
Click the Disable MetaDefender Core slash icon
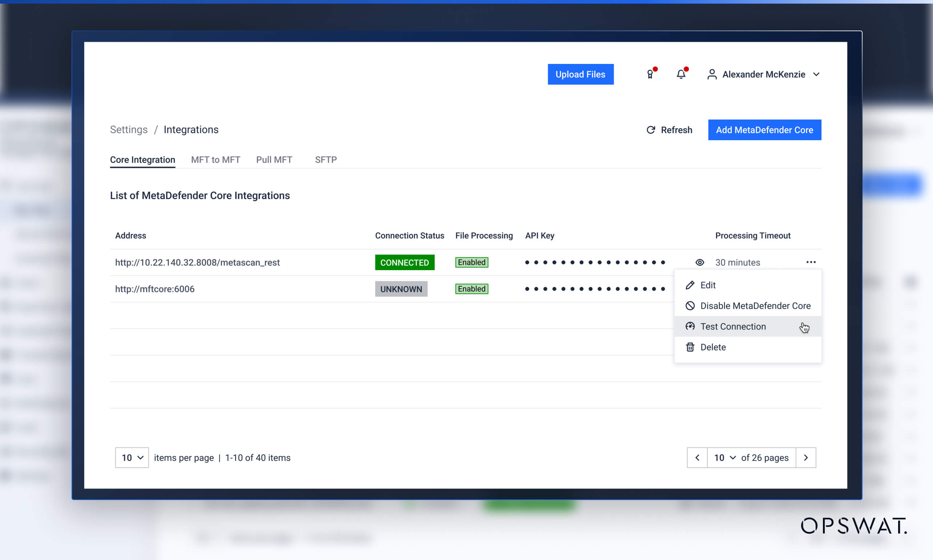point(690,306)
